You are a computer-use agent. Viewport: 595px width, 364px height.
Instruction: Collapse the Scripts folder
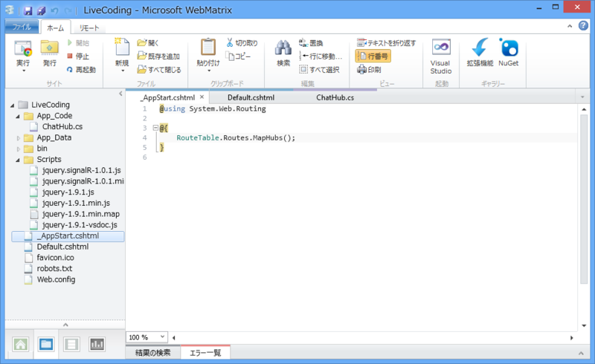18,160
